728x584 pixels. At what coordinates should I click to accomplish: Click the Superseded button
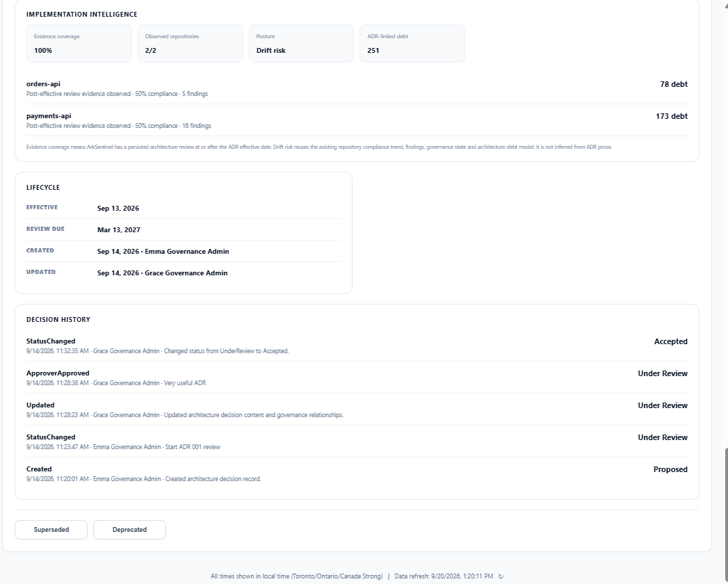tap(51, 530)
